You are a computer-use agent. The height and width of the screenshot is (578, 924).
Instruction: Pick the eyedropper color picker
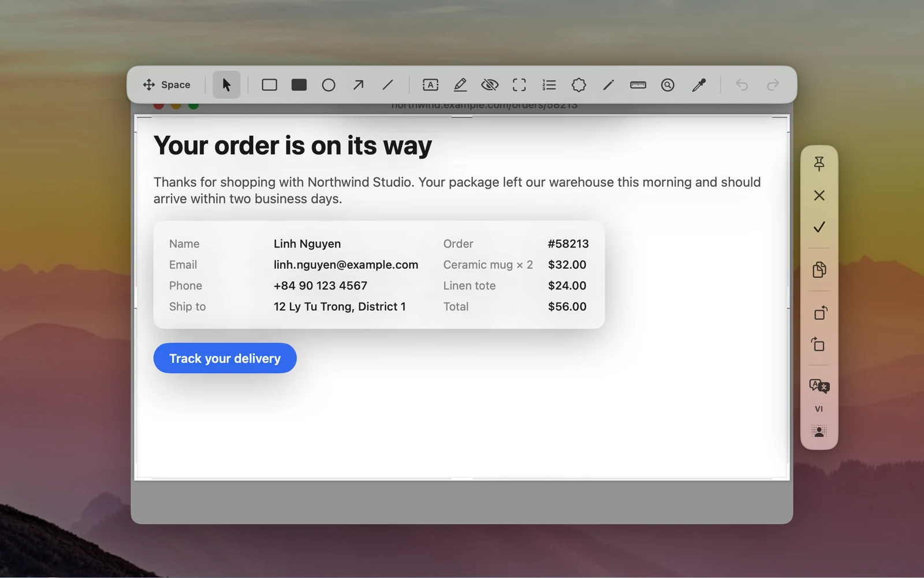click(699, 85)
